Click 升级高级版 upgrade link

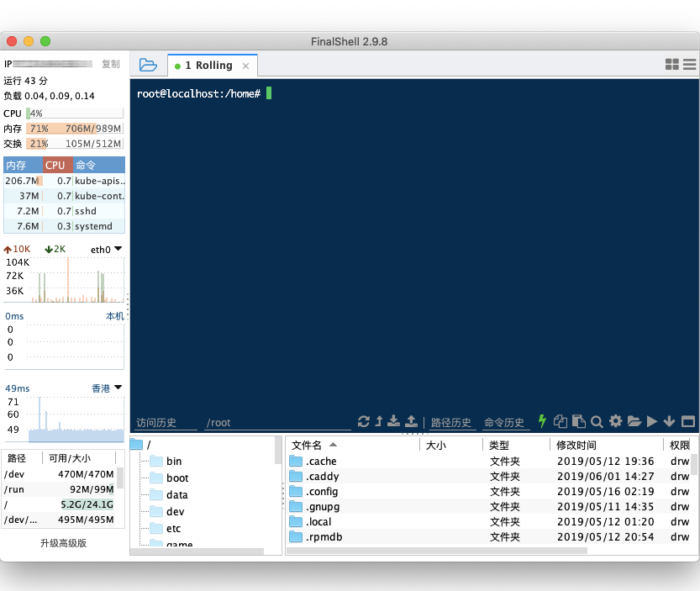(x=63, y=543)
